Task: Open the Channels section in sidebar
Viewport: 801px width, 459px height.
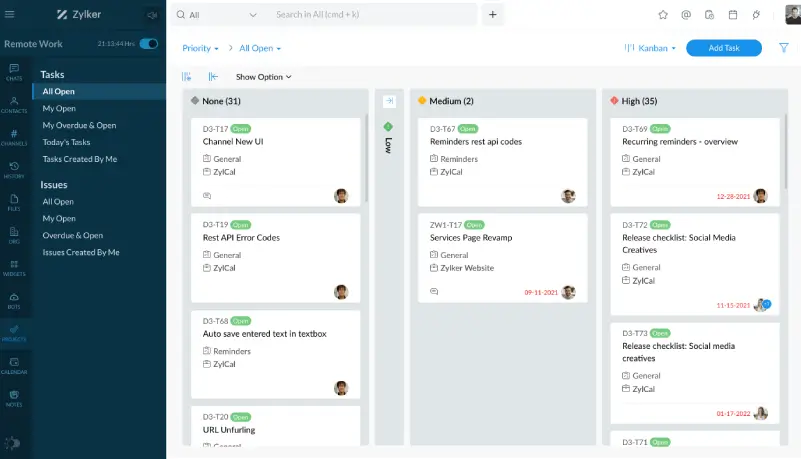Action: click(14, 137)
